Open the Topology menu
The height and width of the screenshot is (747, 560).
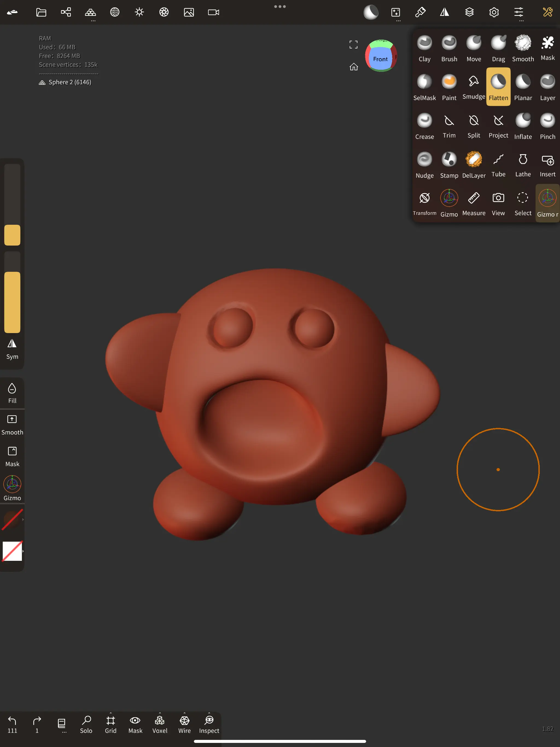click(x=90, y=13)
